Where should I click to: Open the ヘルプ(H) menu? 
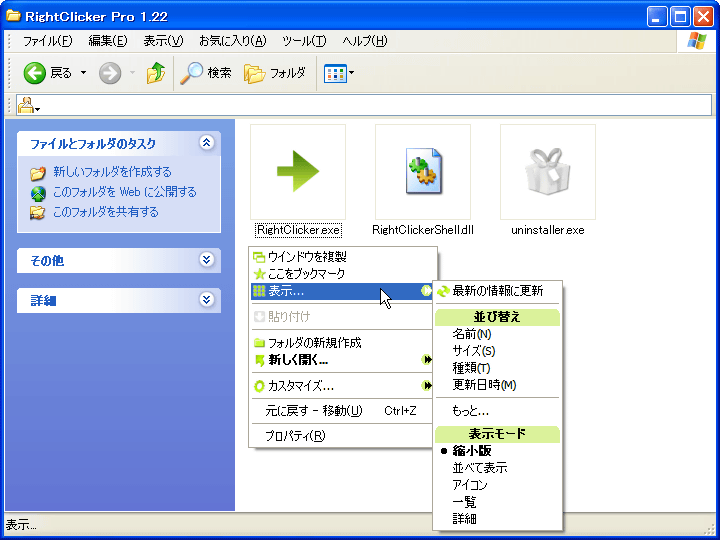pos(365,41)
